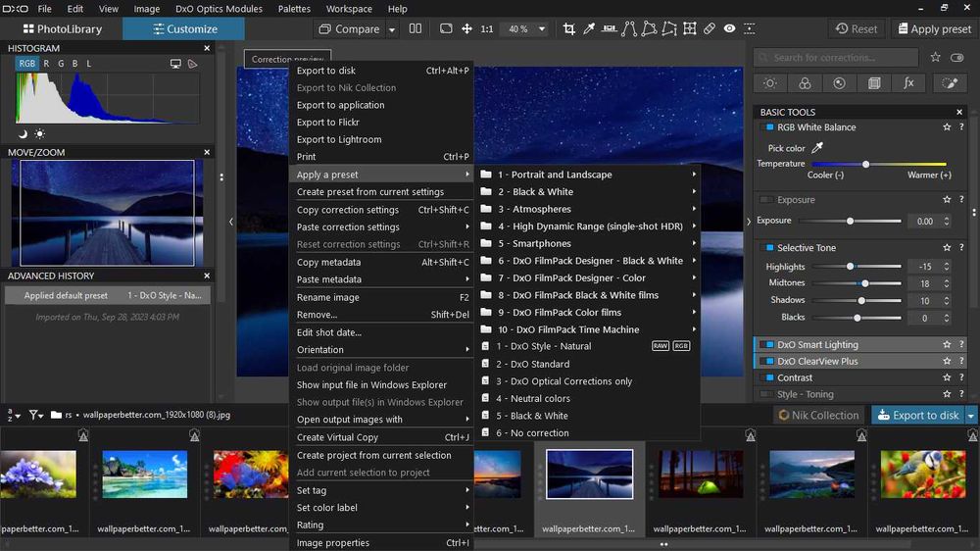Pick the White Balance eyedropper in toolbar

[x=589, y=29]
